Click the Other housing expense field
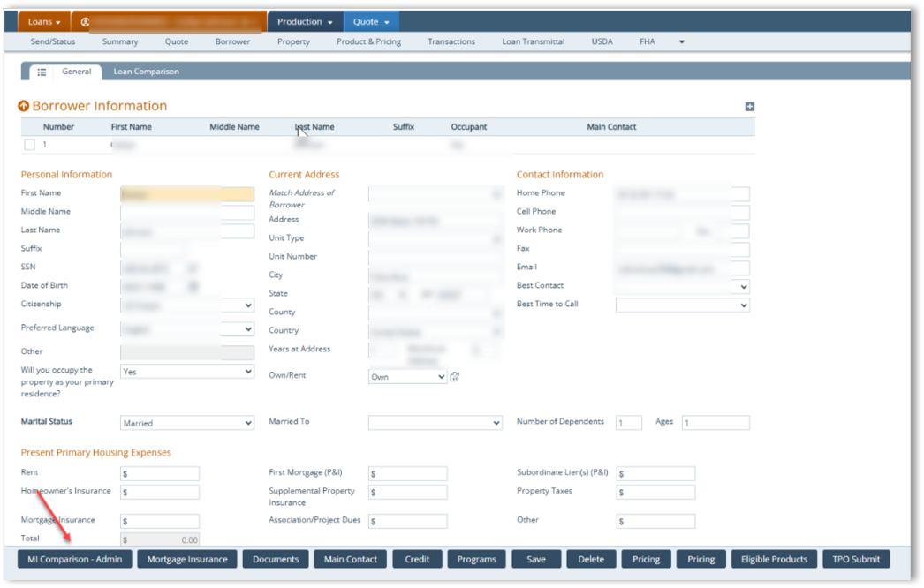This screenshot has height=588, width=924. pyautogui.click(x=655, y=522)
